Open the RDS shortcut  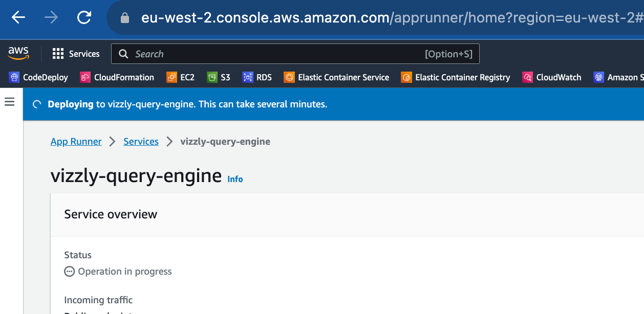click(257, 77)
